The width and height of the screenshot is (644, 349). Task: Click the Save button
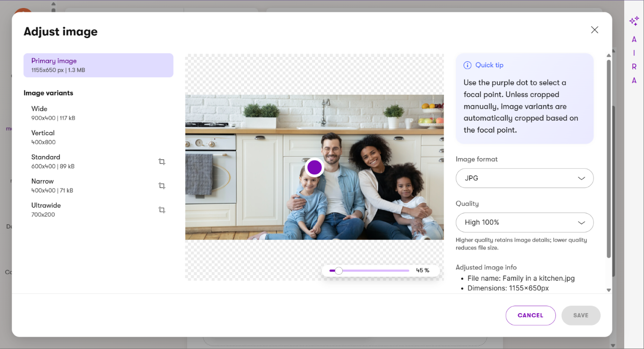[580, 315]
